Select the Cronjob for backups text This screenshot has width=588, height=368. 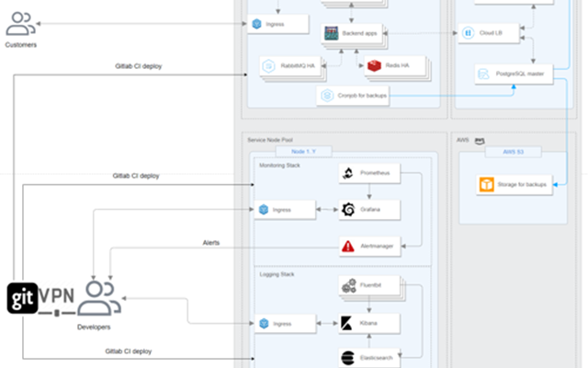[x=362, y=96]
